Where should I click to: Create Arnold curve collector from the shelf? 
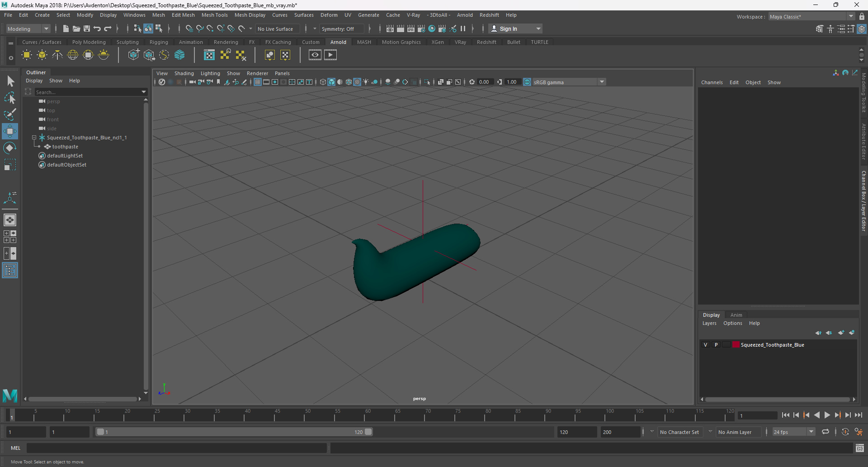tap(164, 55)
